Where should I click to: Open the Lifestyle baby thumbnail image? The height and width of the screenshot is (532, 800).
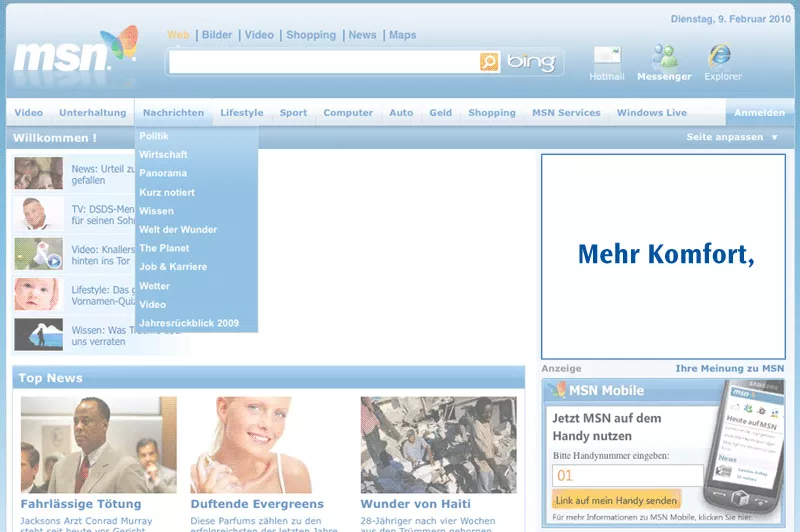[39, 294]
